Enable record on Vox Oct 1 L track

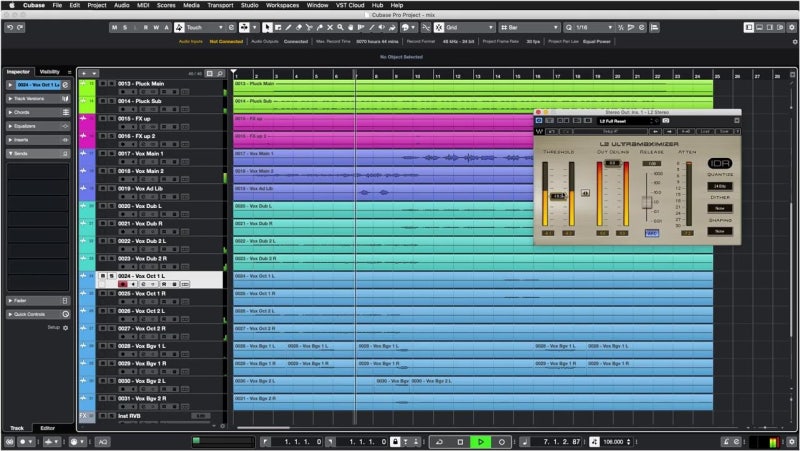pos(122,284)
